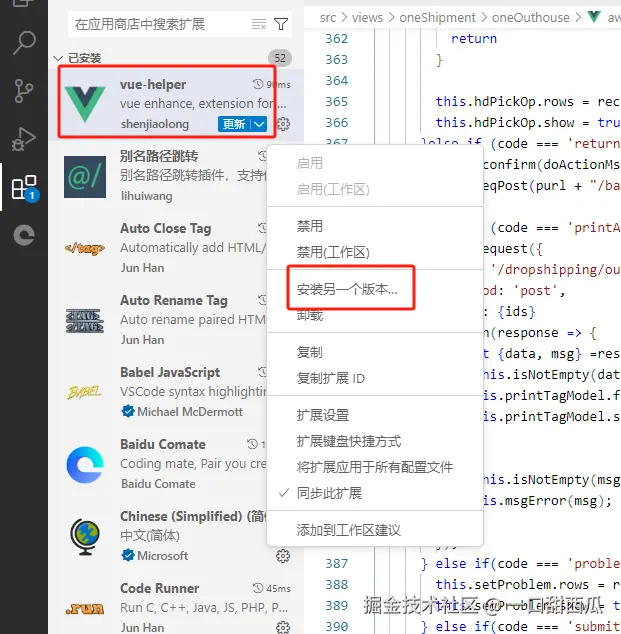
Task: Open the extensions filter funnel
Action: 281,24
